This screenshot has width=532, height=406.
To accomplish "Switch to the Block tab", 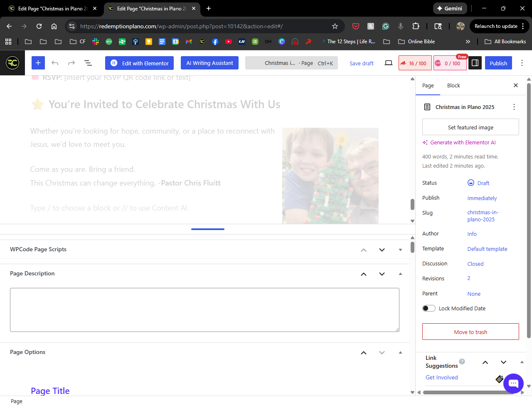I will (453, 85).
